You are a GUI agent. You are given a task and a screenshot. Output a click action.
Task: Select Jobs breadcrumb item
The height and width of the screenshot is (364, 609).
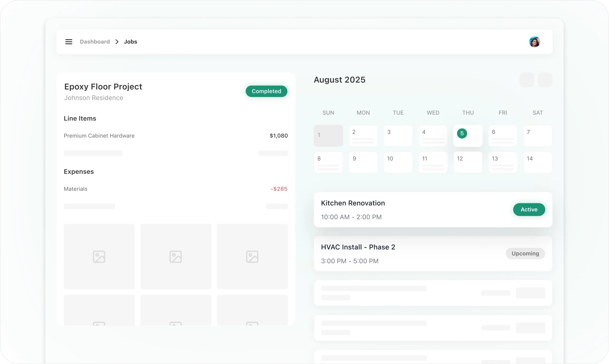tap(130, 42)
